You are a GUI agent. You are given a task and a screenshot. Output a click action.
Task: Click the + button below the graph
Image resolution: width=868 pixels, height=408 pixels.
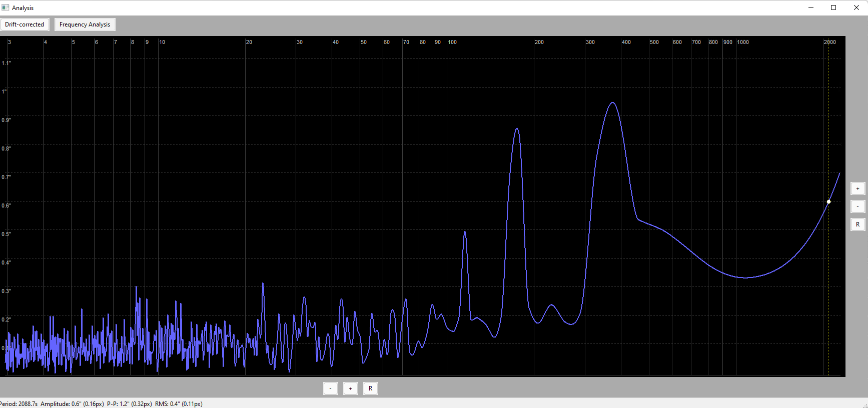(351, 388)
